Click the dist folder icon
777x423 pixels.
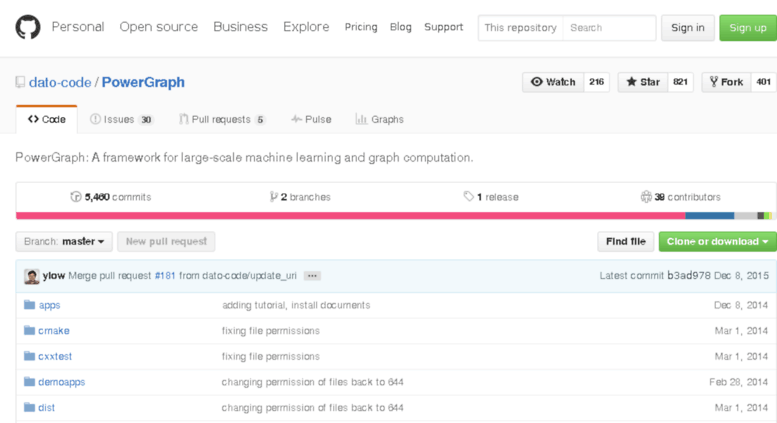pyautogui.click(x=30, y=408)
